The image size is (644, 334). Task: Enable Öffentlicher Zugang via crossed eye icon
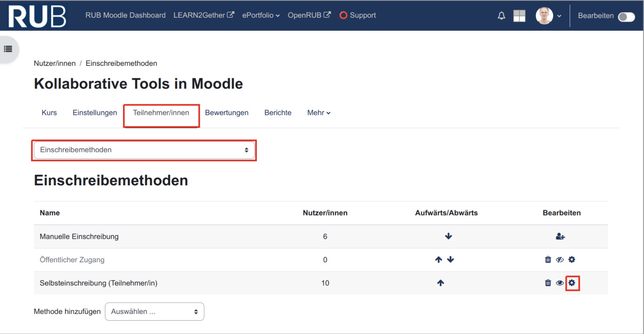pyautogui.click(x=560, y=260)
